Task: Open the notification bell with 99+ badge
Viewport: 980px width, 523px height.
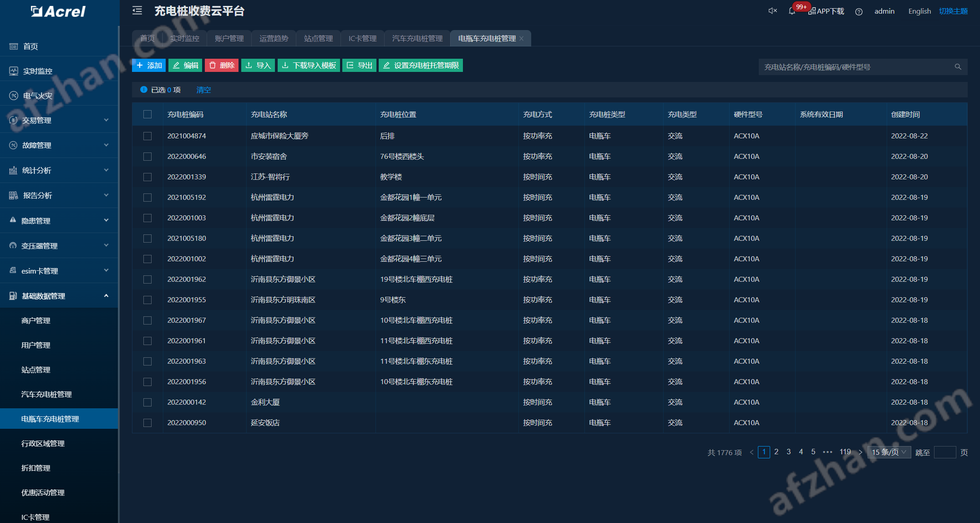Action: coord(792,11)
